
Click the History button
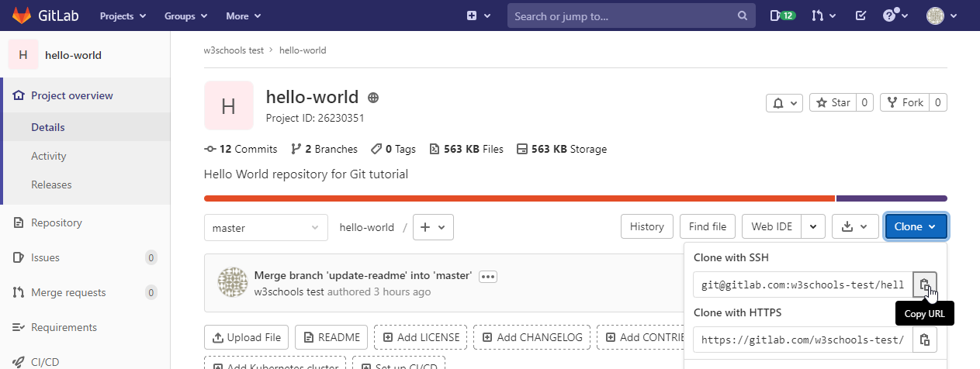[x=646, y=226]
